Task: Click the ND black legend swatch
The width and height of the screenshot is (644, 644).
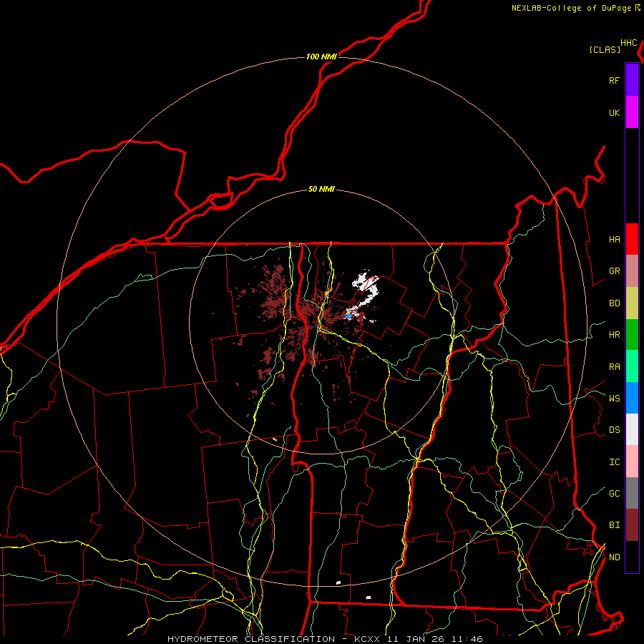Action: 632,557
